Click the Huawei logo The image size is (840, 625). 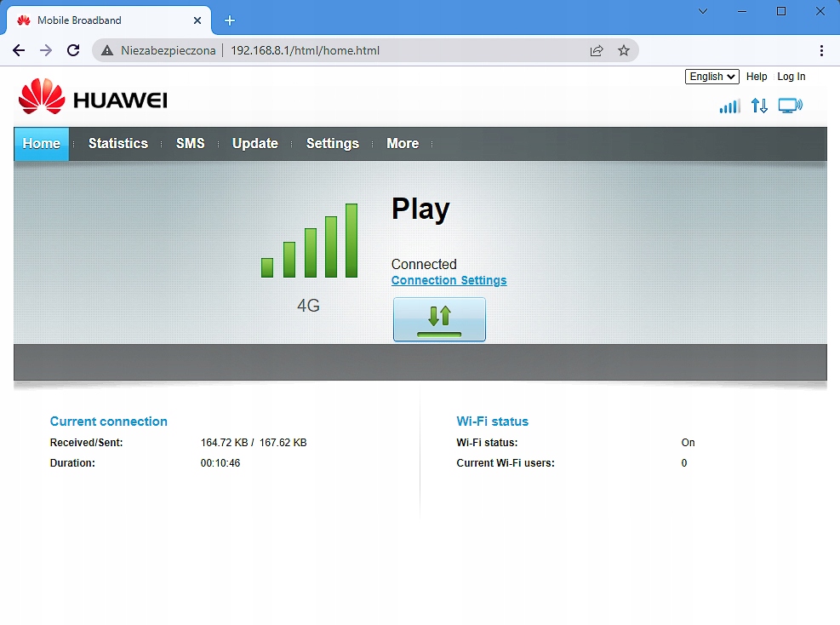coord(94,96)
